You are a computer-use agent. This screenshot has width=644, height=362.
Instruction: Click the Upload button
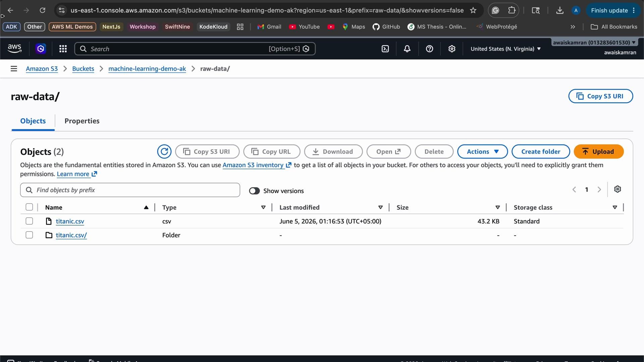pos(599,152)
